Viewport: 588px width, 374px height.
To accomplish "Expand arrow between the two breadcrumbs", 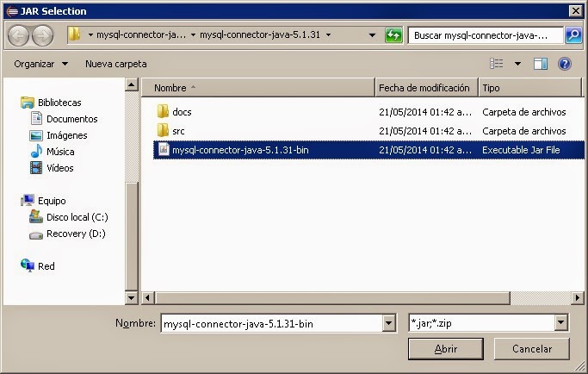I will coord(193,35).
